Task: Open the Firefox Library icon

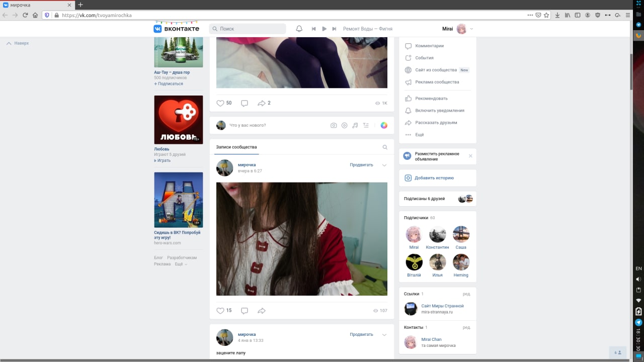Action: (568, 15)
